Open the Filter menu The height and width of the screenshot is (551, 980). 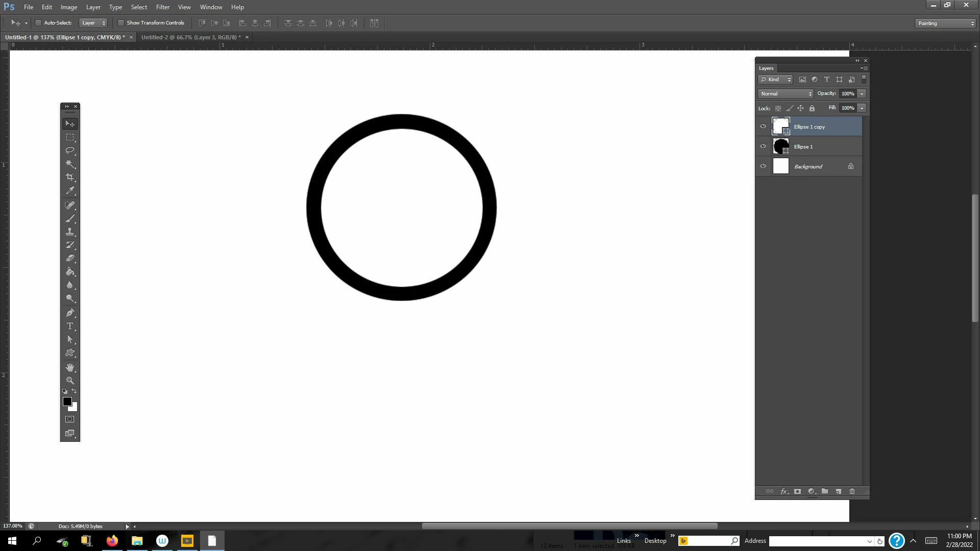pos(162,7)
